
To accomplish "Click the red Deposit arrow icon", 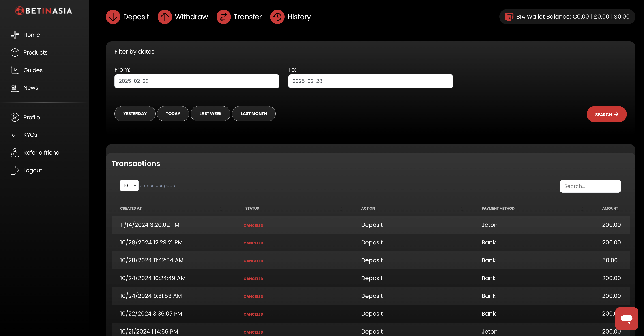I will coord(113,17).
